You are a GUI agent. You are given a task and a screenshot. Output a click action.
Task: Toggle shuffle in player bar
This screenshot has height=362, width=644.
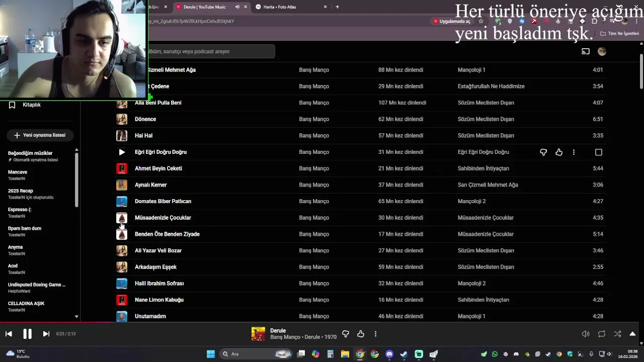(x=617, y=334)
